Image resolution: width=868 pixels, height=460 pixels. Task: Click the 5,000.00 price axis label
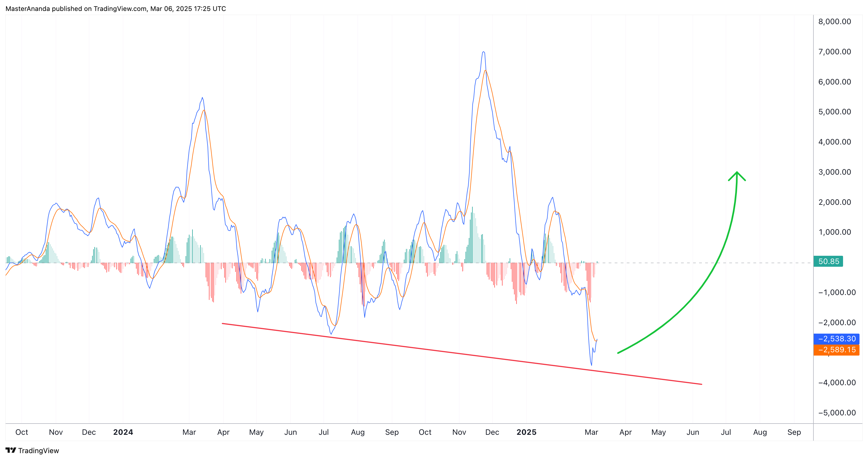835,112
